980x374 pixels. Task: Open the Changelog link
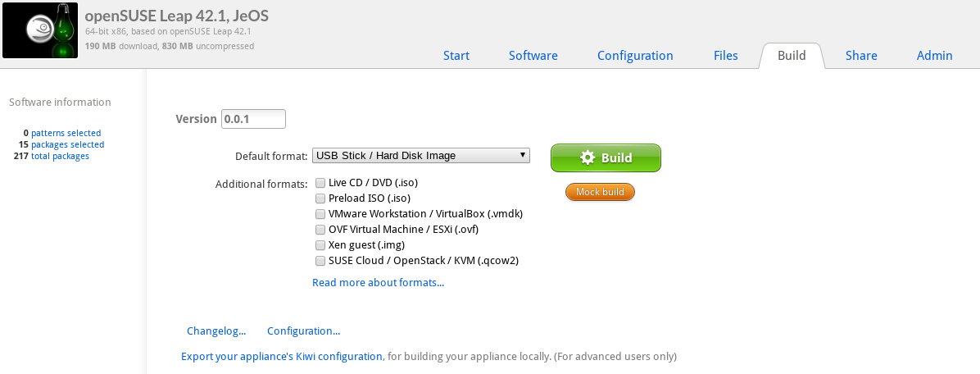[x=216, y=331]
